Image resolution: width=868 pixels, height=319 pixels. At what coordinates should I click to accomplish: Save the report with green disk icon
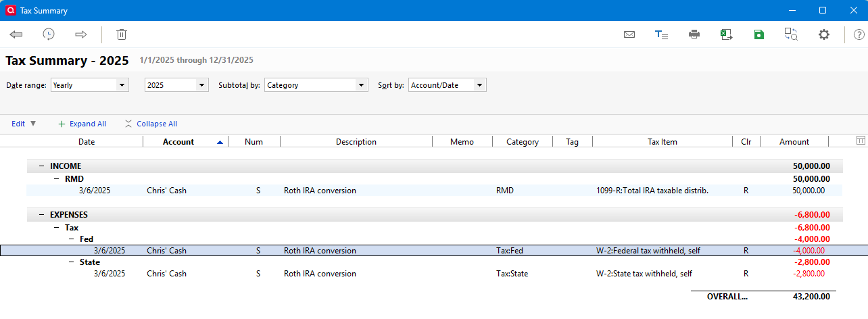pyautogui.click(x=759, y=34)
